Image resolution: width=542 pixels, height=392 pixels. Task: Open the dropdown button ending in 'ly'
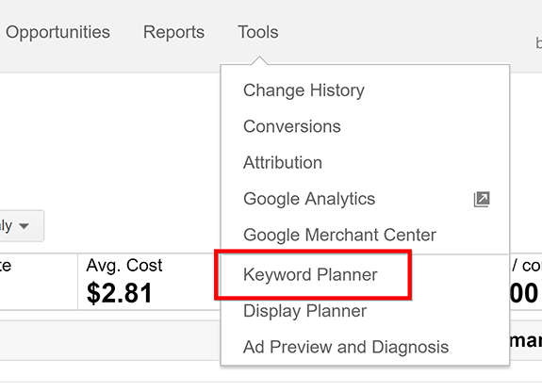pos(22,226)
